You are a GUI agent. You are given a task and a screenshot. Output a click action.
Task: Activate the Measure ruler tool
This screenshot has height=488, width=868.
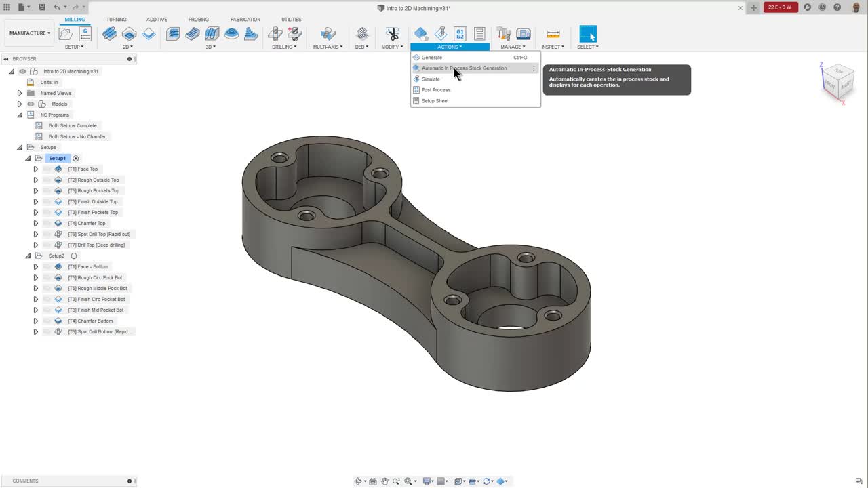pos(553,33)
